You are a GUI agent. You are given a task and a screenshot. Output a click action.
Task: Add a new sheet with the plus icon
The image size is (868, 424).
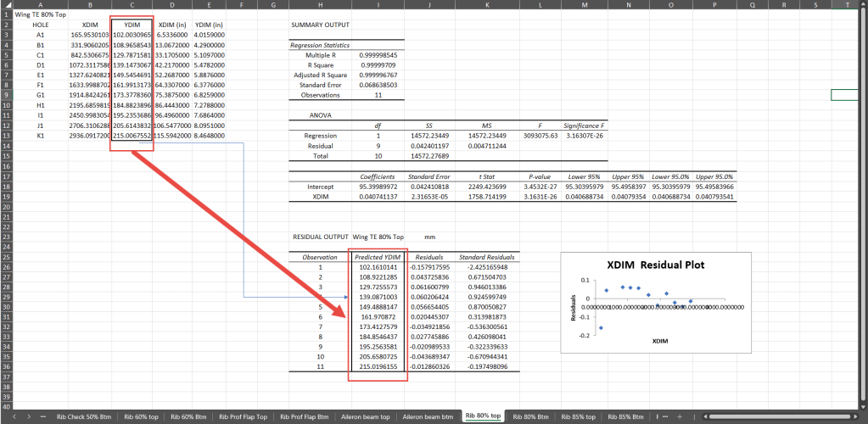click(678, 416)
